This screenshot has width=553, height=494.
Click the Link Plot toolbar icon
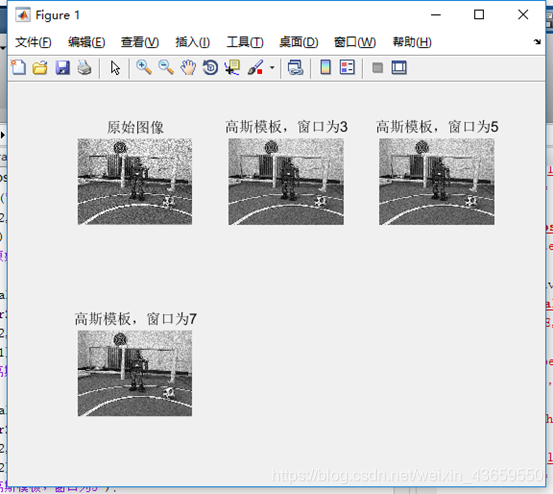(295, 67)
